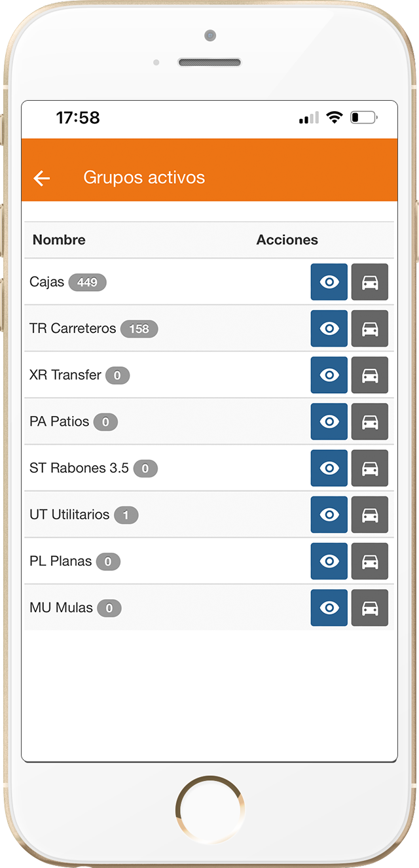419x868 pixels.
Task: Select the car icon for PA Patios
Action: pos(370,421)
